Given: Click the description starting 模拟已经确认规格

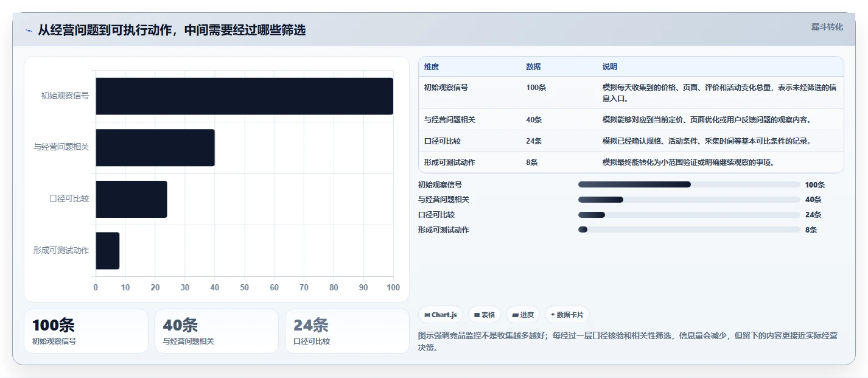Looking at the screenshot, I should click(707, 141).
